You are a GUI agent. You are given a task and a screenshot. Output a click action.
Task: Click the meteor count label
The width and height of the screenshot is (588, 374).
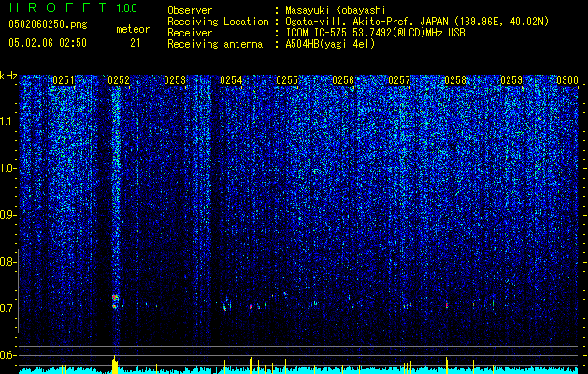pyautogui.click(x=133, y=29)
